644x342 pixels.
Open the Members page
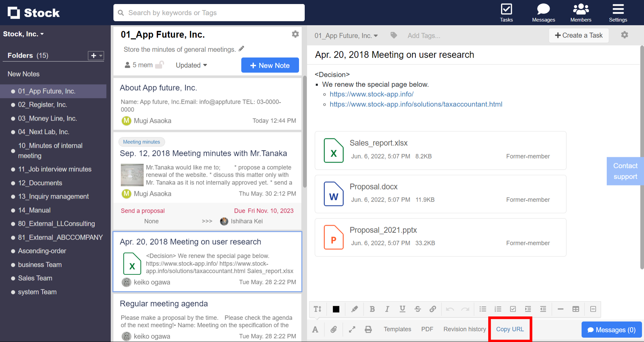point(580,12)
